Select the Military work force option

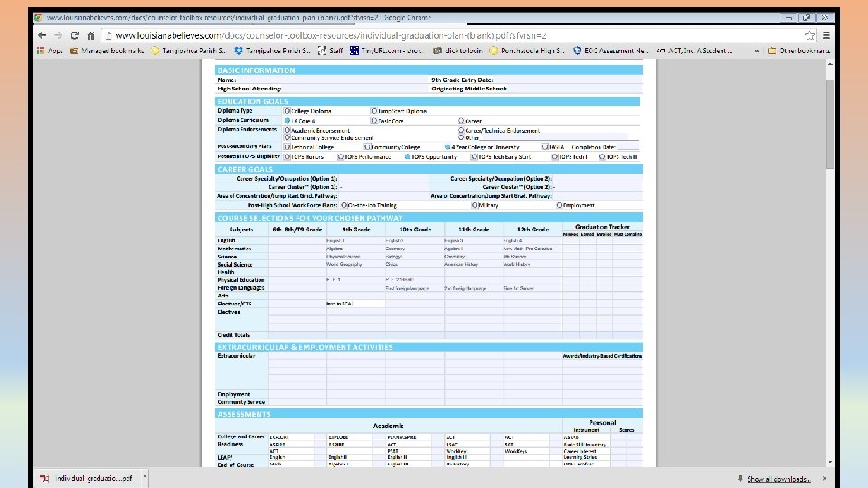[x=475, y=205]
